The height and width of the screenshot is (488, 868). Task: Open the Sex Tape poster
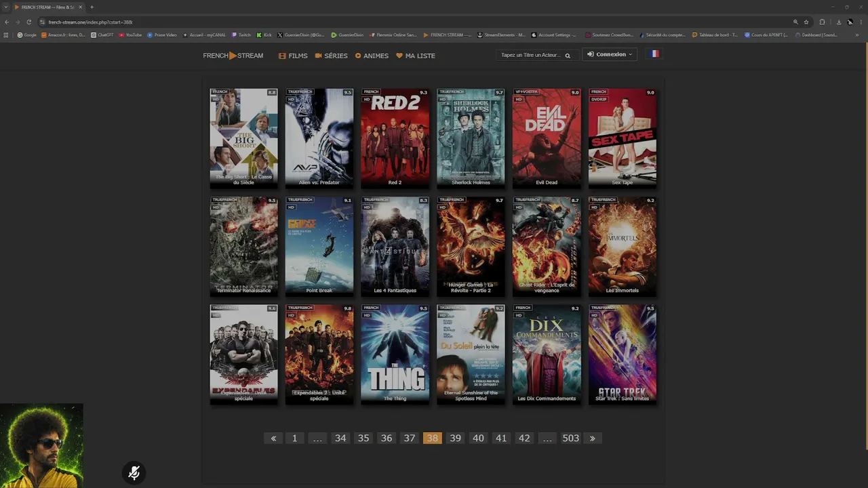pyautogui.click(x=623, y=138)
